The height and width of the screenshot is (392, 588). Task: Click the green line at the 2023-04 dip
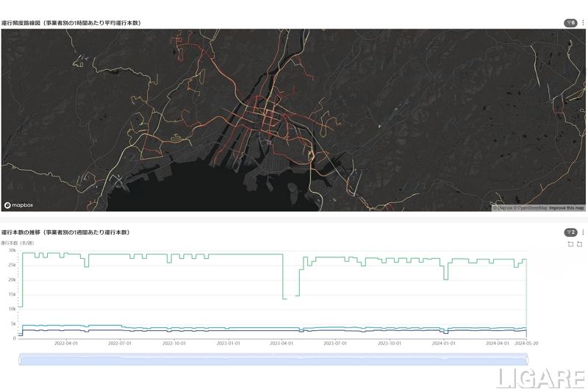coord(284,298)
